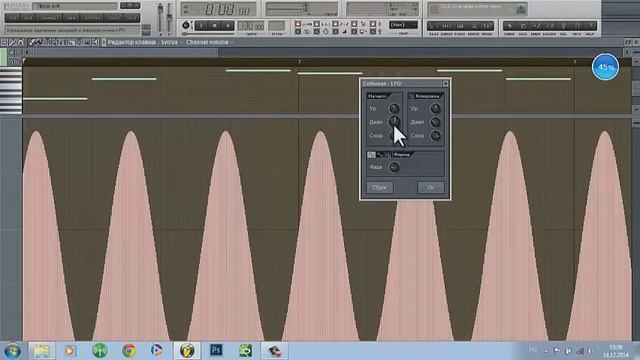Click the master volume slider
Image resolution: width=640 pixels, height=360 pixels.
point(160,18)
